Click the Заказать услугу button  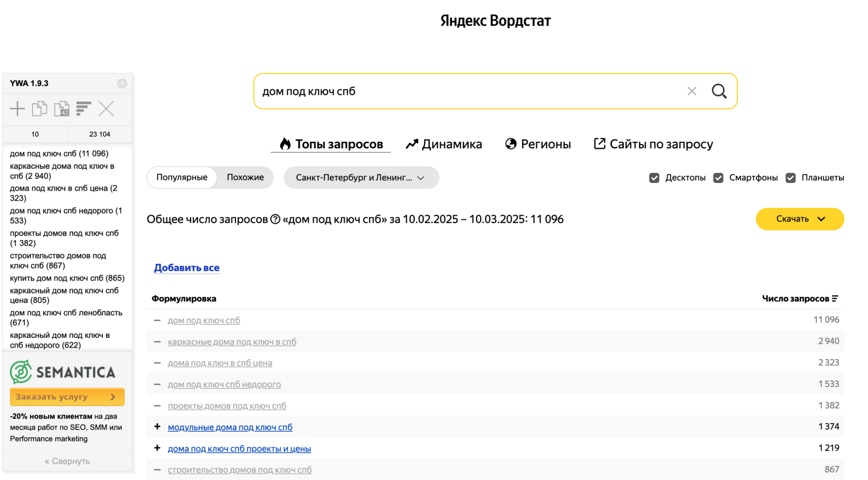pyautogui.click(x=67, y=397)
